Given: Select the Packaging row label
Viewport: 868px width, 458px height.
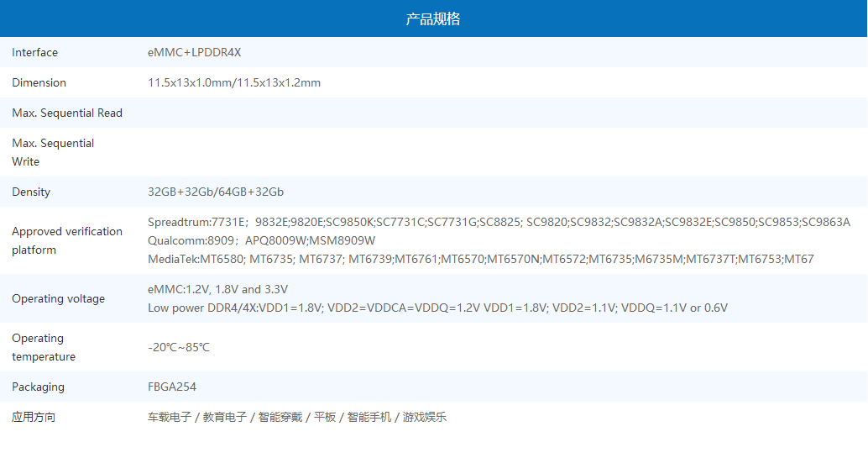Looking at the screenshot, I should coord(39,387).
